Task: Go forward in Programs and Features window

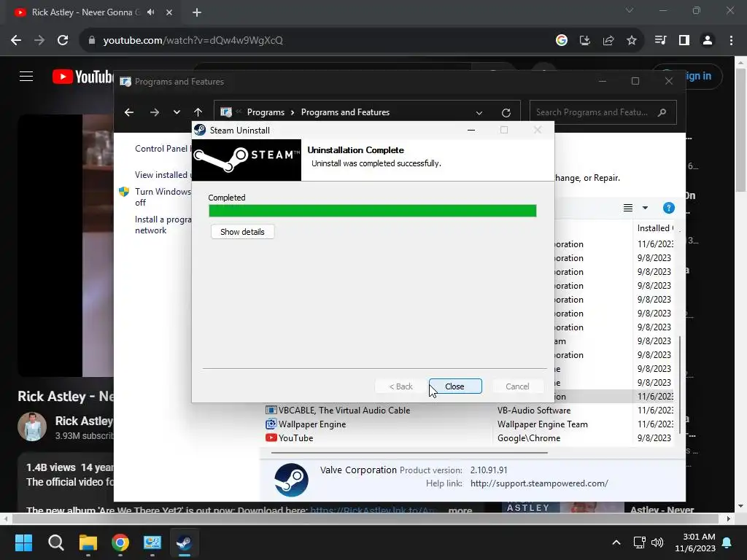Action: 155,112
